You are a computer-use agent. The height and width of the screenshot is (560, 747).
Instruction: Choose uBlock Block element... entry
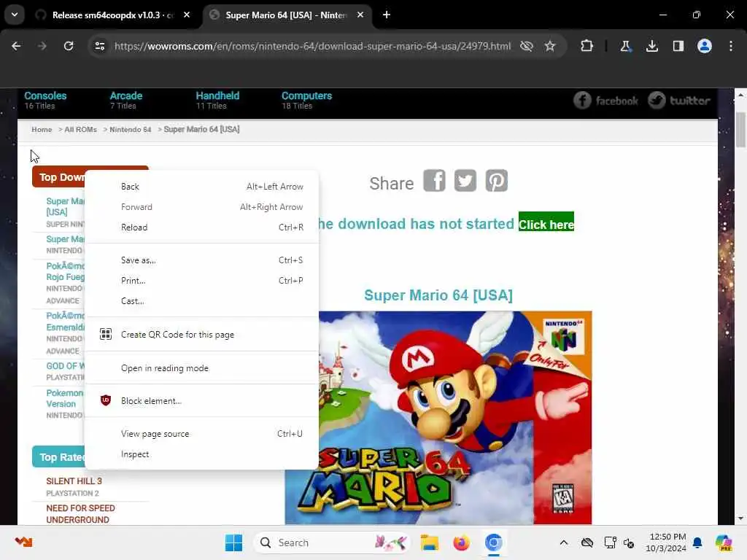point(201,401)
